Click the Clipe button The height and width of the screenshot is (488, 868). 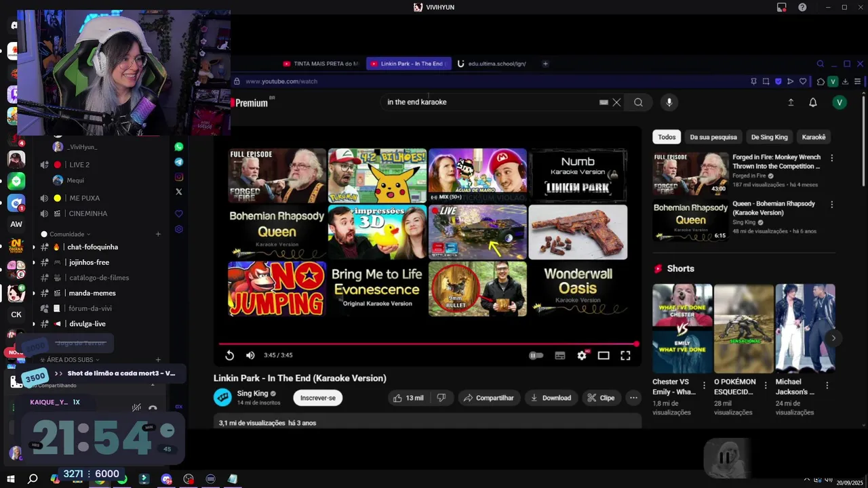click(601, 398)
